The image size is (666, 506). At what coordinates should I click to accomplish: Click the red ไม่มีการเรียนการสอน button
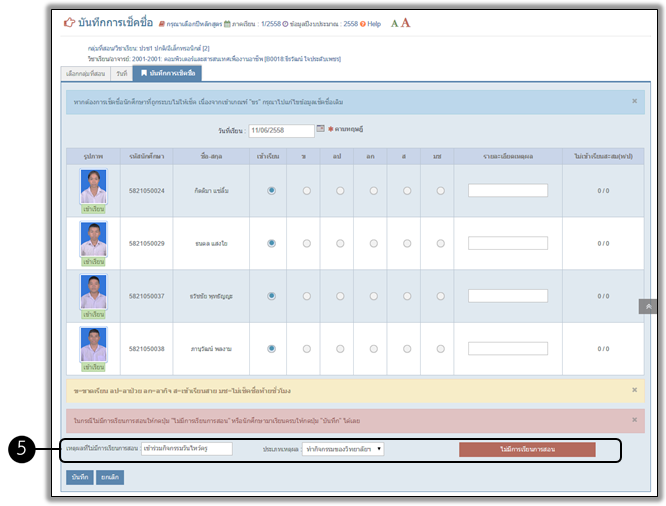pos(527,450)
